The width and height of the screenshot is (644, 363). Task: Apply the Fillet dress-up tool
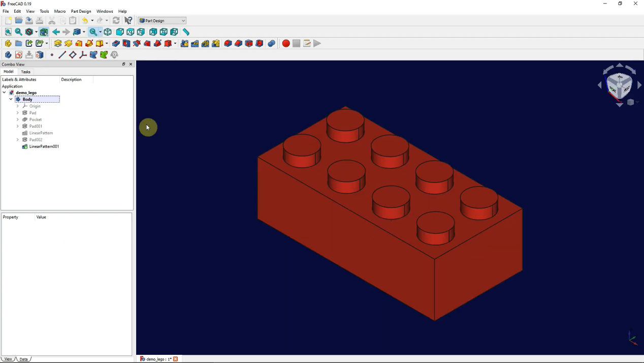pos(228,43)
